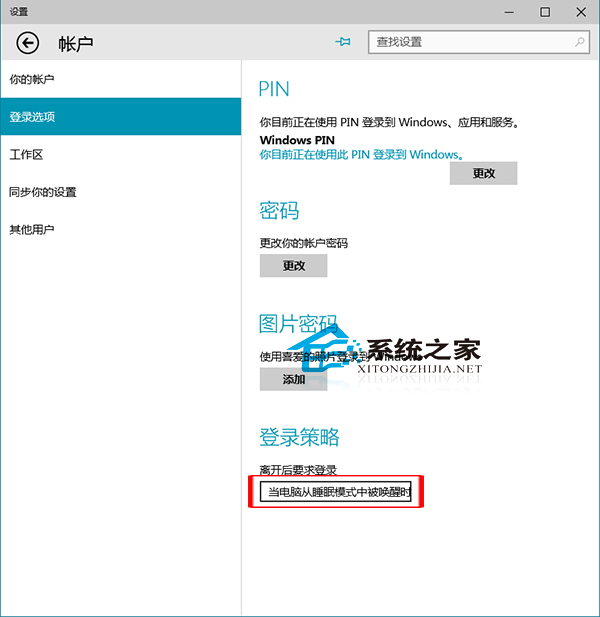The height and width of the screenshot is (617, 600).
Task: Click the bold Windows PIN label
Action: click(297, 140)
